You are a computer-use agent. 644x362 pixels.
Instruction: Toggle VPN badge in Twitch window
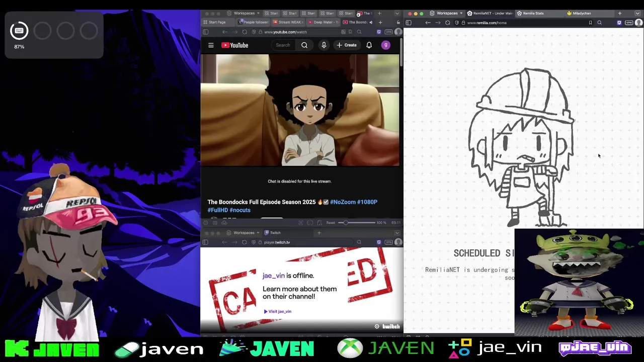coord(388,242)
